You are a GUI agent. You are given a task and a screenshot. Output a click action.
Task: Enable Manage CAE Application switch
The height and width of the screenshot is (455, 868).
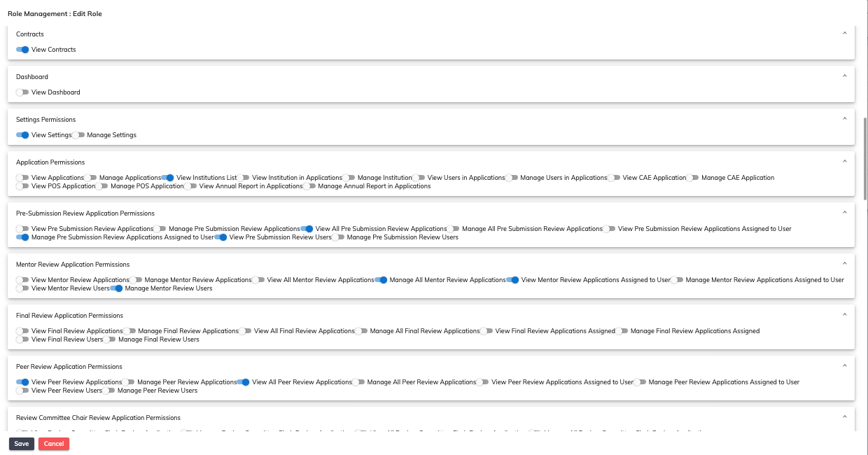692,178
